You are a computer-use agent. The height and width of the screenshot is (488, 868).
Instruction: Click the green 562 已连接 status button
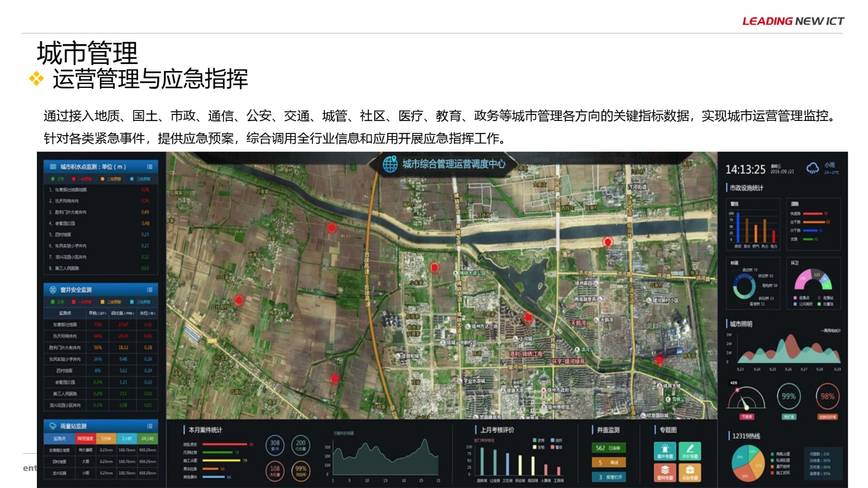pyautogui.click(x=608, y=448)
